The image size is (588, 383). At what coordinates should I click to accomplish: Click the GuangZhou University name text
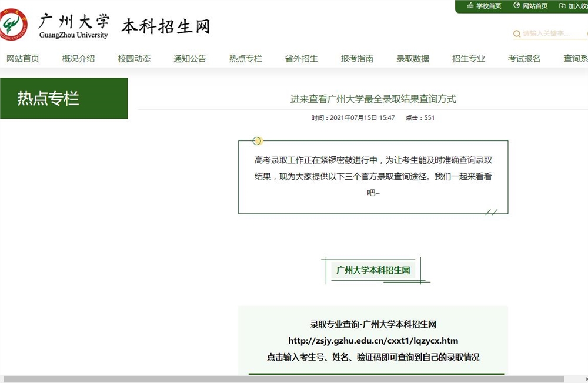[x=73, y=35]
